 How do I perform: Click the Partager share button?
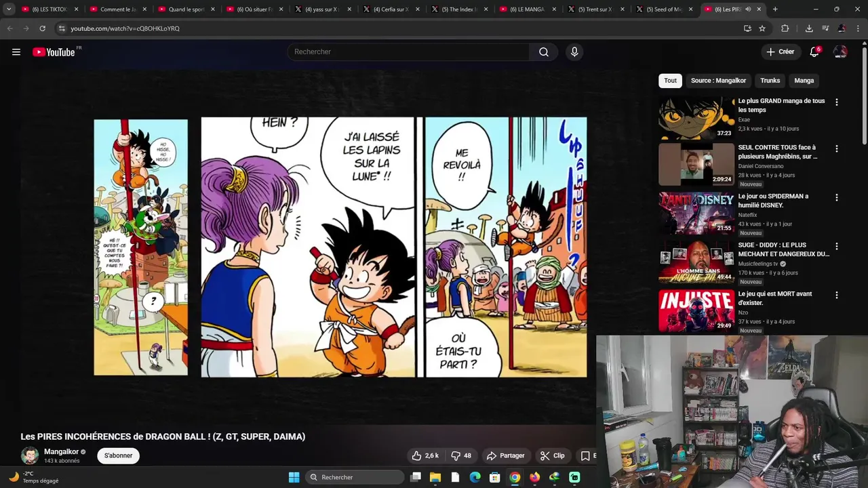(506, 455)
